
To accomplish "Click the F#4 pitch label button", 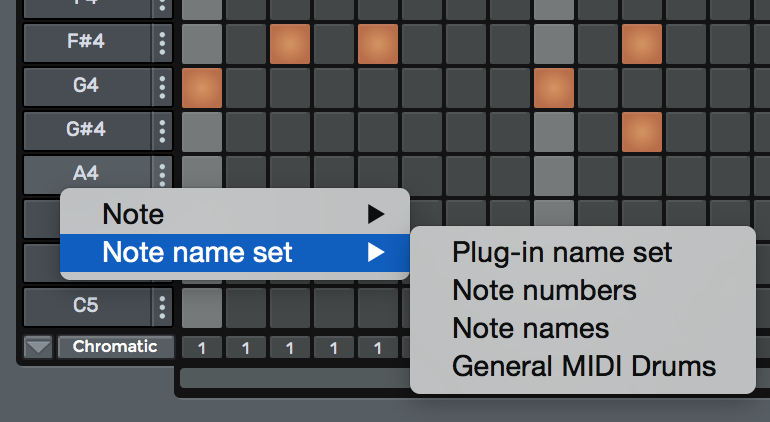I will coord(87,43).
